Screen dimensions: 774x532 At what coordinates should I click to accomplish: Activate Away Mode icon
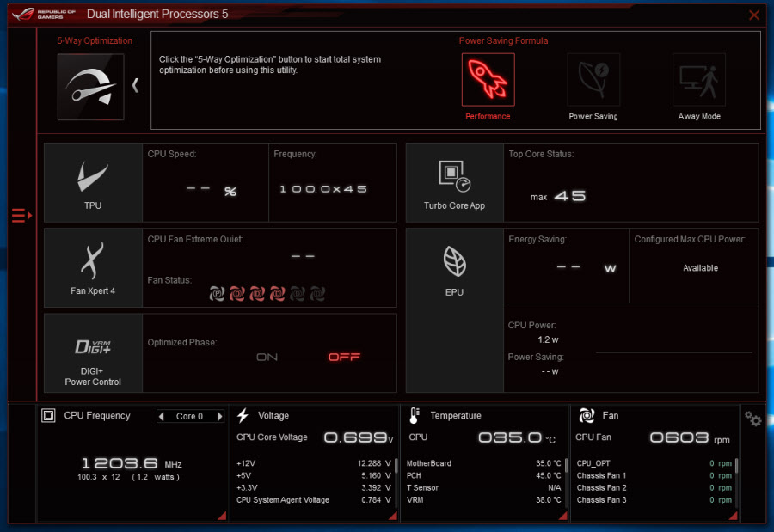click(x=699, y=79)
